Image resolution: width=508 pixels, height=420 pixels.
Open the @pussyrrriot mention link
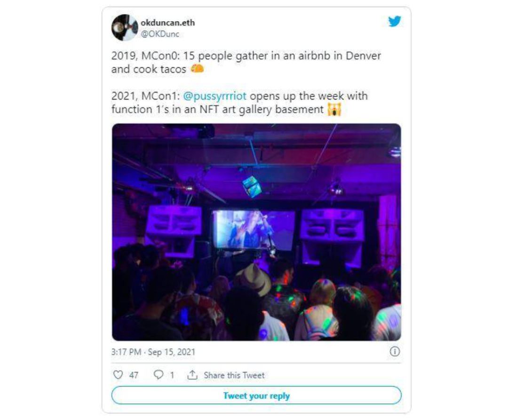[x=215, y=96]
